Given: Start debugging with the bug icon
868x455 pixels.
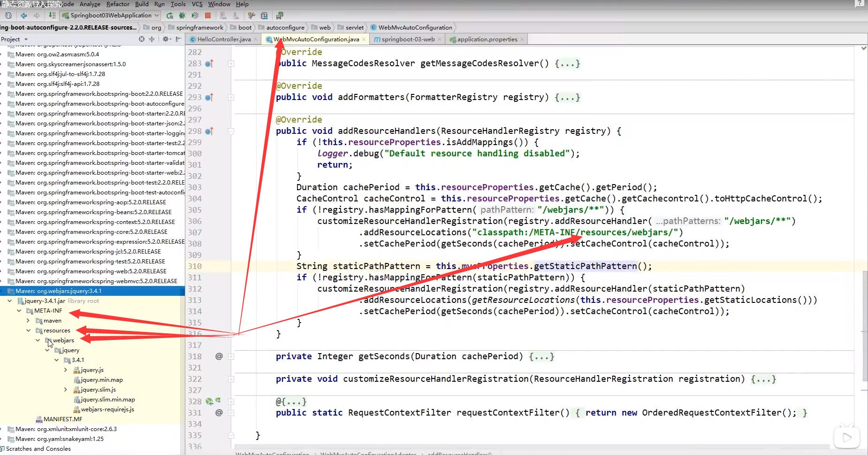Looking at the screenshot, I should pos(183,15).
